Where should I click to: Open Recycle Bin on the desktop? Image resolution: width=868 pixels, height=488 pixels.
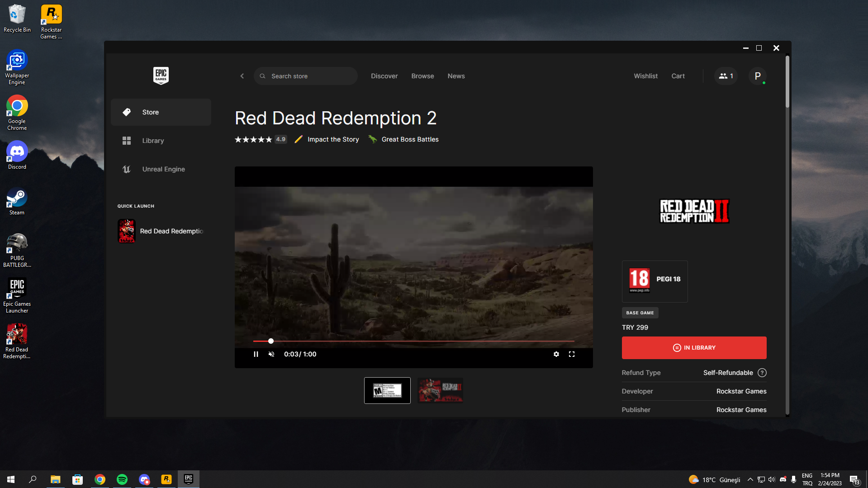17,19
